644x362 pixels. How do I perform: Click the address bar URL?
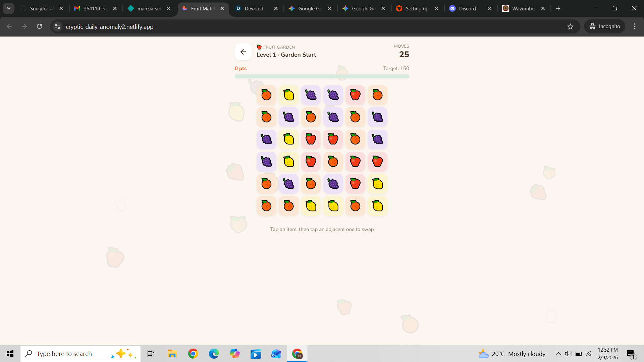[110, 26]
